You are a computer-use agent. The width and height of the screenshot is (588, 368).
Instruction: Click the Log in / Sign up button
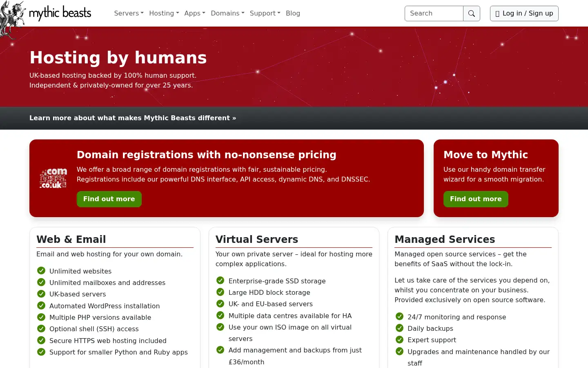click(x=524, y=13)
